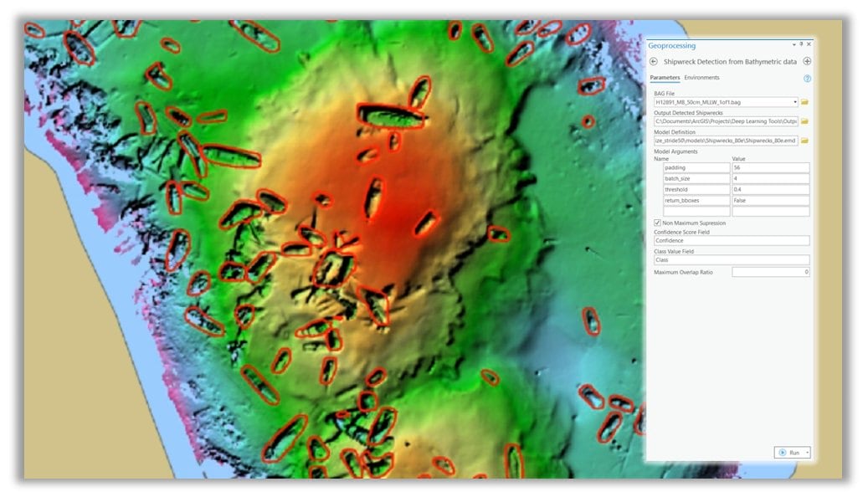Set the Maximum Overlap Ratio field
Image resolution: width=868 pixels, height=497 pixels.
coord(771,272)
